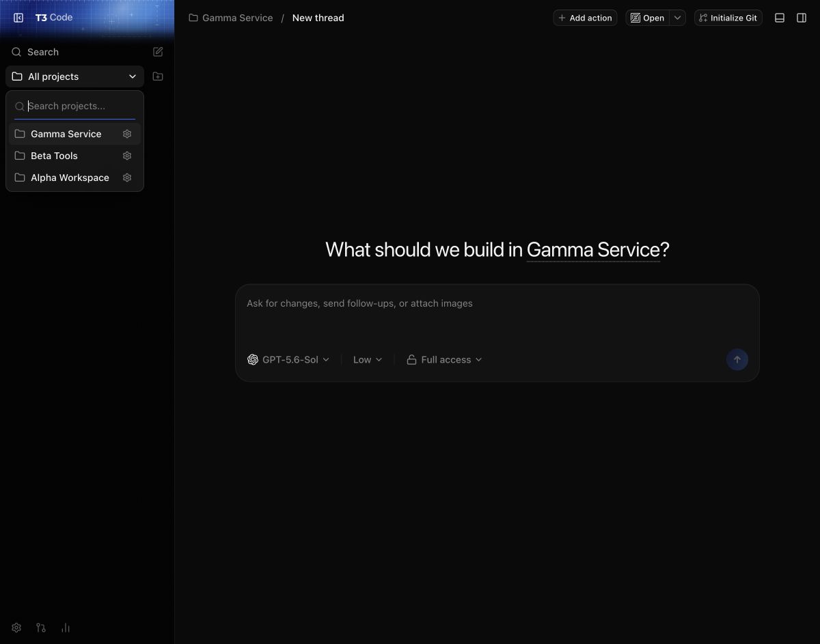The height and width of the screenshot is (644, 820).
Task: Select Beta Tools in the project list
Action: (75, 156)
